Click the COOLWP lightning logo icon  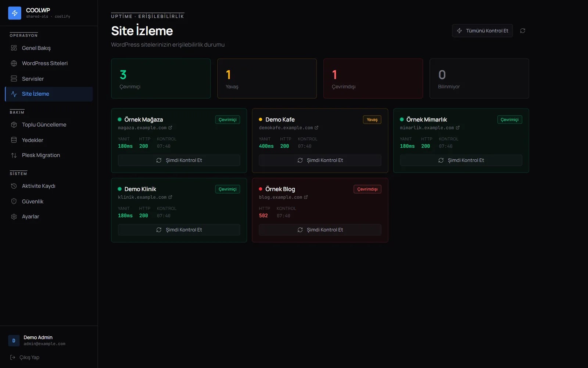coord(15,13)
